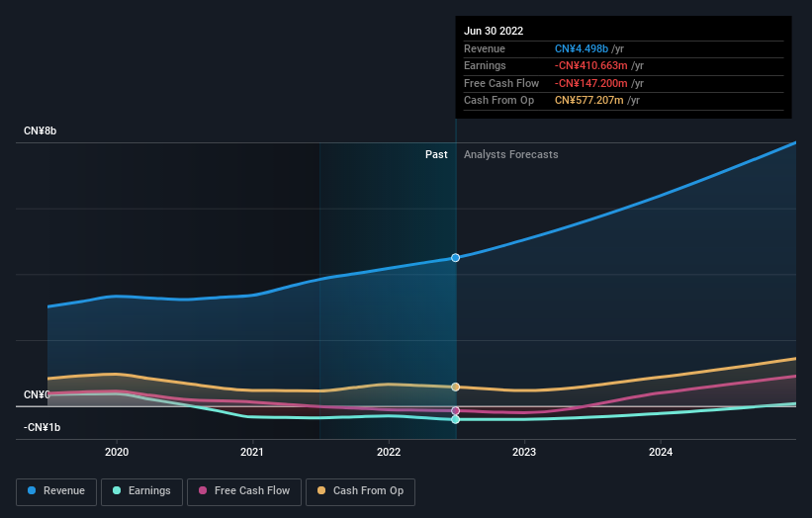Click the 2023 x-axis label
Screen dimensions: 812x518
(x=524, y=452)
